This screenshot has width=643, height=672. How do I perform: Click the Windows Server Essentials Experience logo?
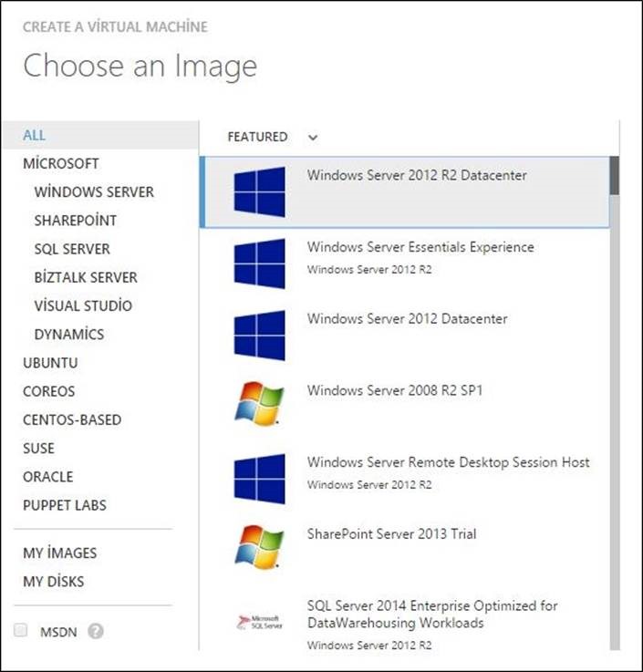pyautogui.click(x=259, y=264)
